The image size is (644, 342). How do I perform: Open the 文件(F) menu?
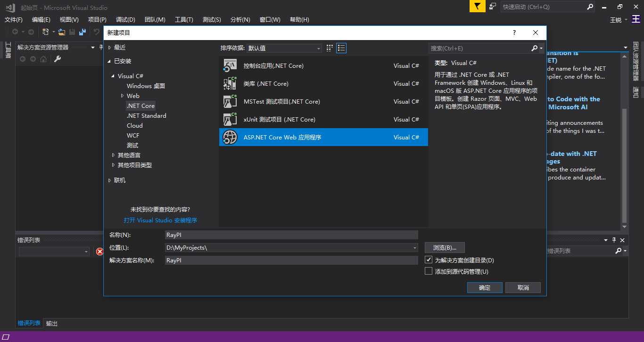pos(14,19)
